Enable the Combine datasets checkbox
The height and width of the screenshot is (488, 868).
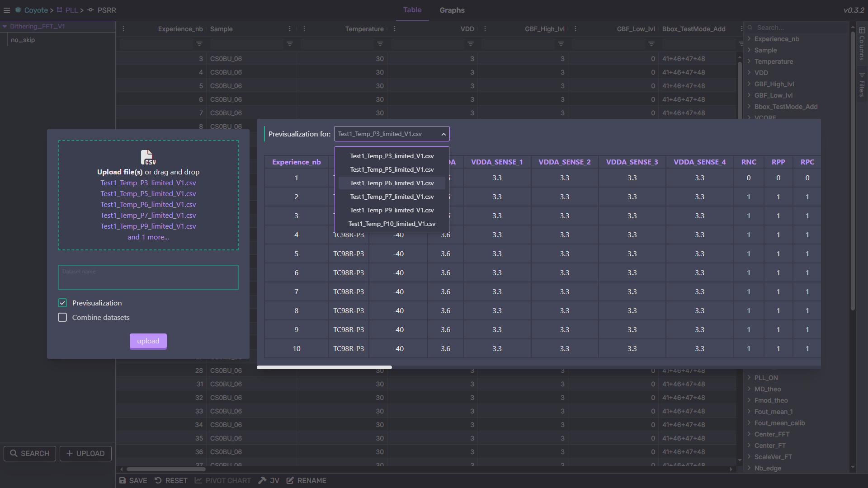coord(62,317)
